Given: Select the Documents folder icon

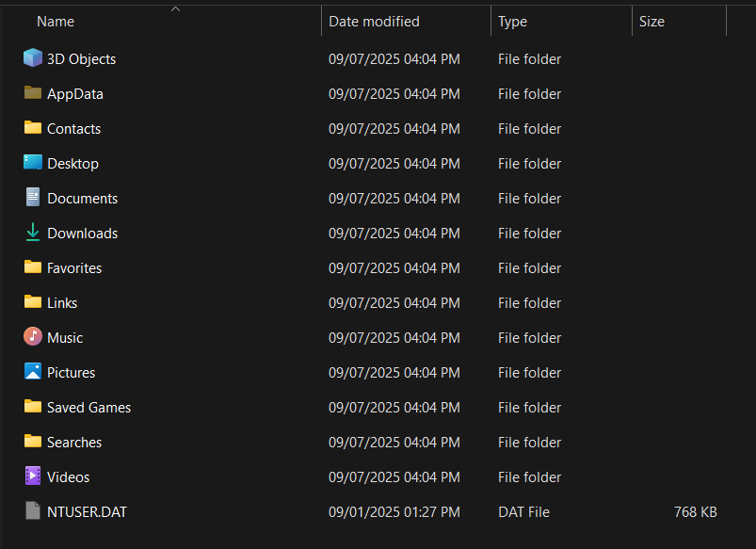Looking at the screenshot, I should pos(33,198).
